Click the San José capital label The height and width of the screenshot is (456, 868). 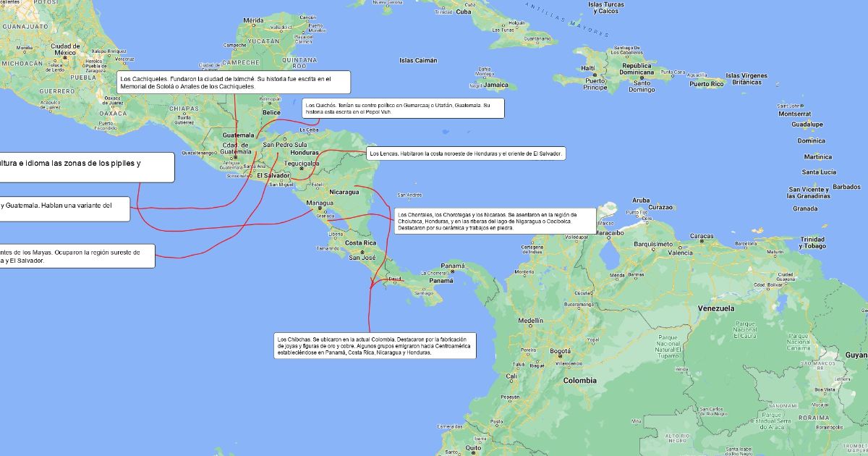(362, 258)
